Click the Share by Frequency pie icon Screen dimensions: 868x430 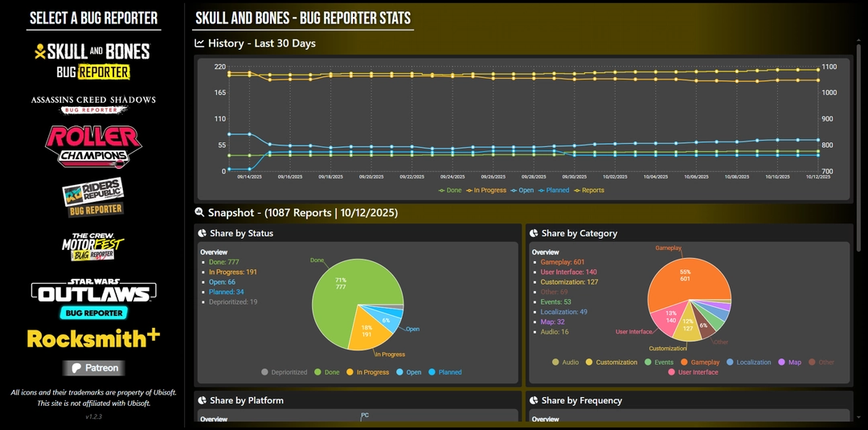click(x=534, y=401)
